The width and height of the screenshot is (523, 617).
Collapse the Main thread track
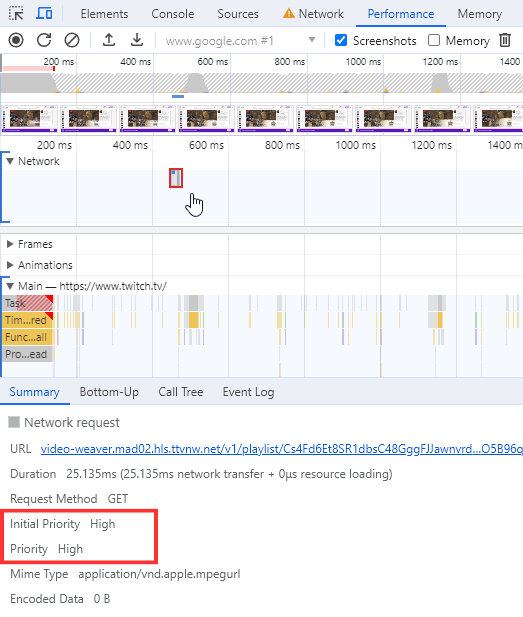pyautogui.click(x=10, y=286)
